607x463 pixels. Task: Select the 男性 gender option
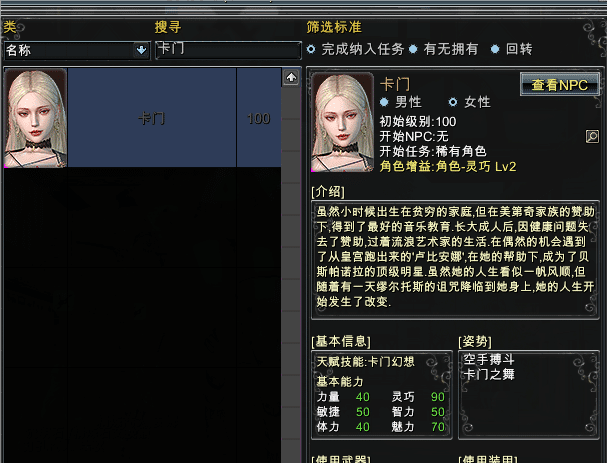[401, 102]
